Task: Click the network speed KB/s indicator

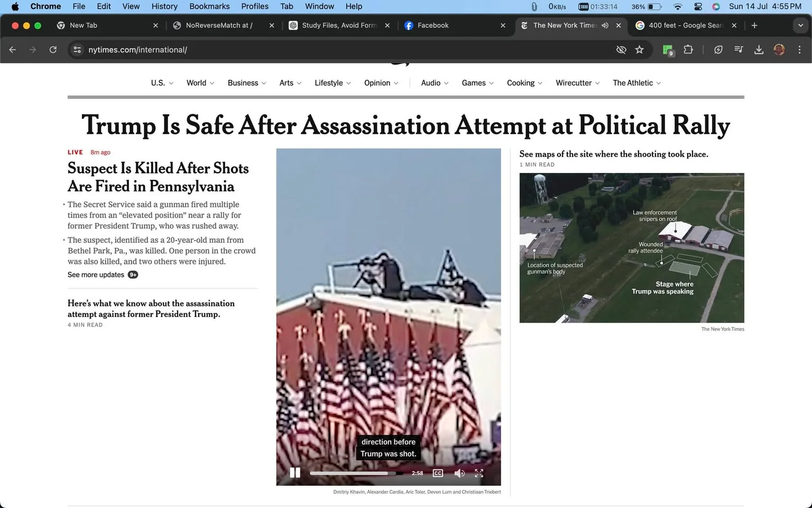Action: tap(557, 6)
